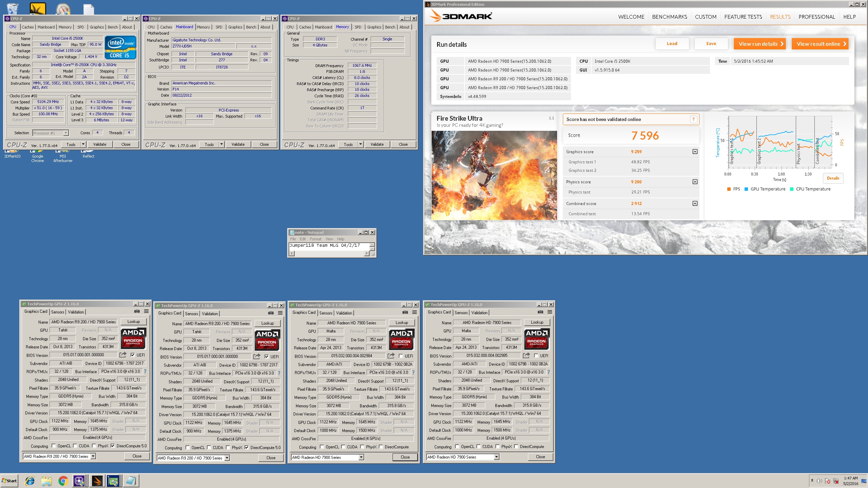Open the FEATURE TESTS tab in 3DMark
This screenshot has height=488, width=868.
coord(743,17)
